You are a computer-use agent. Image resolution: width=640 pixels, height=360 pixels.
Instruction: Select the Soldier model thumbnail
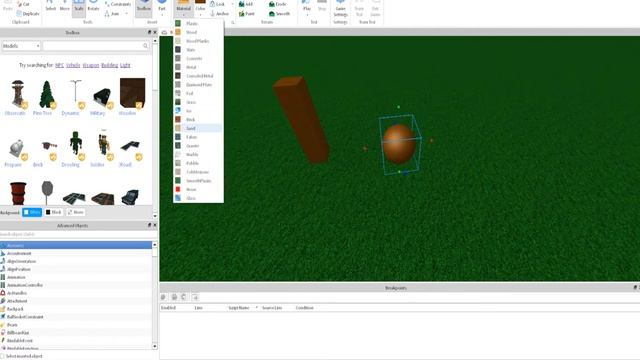104,145
